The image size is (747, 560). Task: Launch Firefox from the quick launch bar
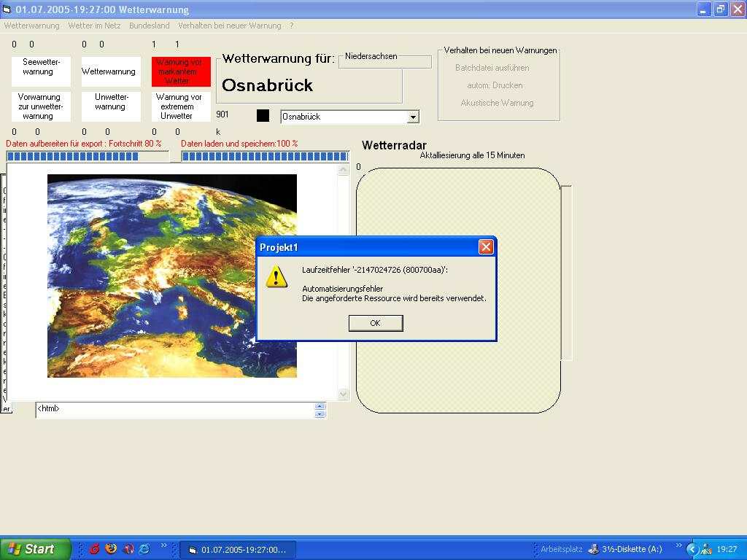111,549
